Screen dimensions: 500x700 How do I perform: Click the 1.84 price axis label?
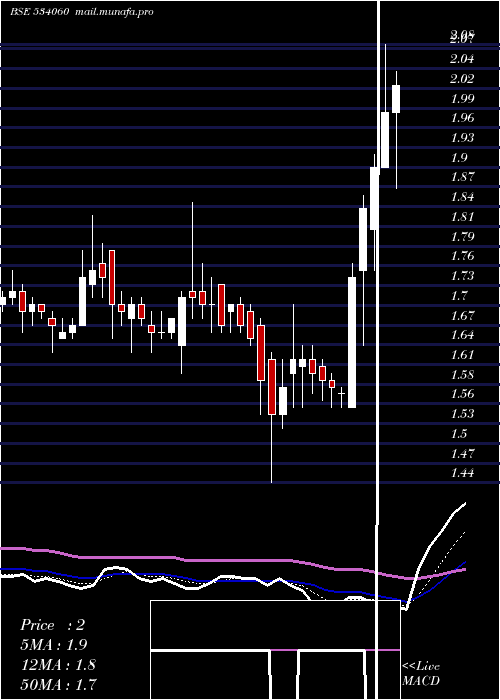462,197
